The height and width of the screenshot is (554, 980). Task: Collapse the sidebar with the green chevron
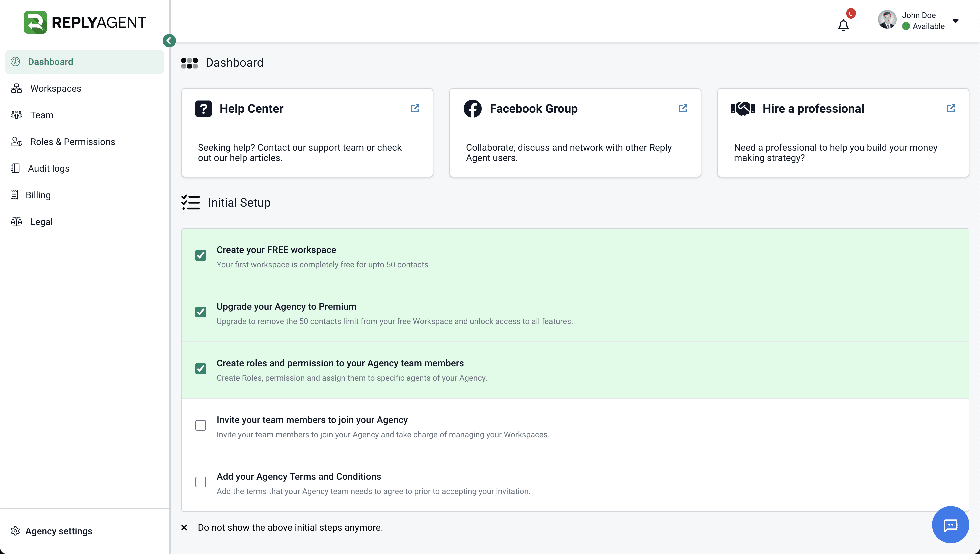(x=169, y=41)
